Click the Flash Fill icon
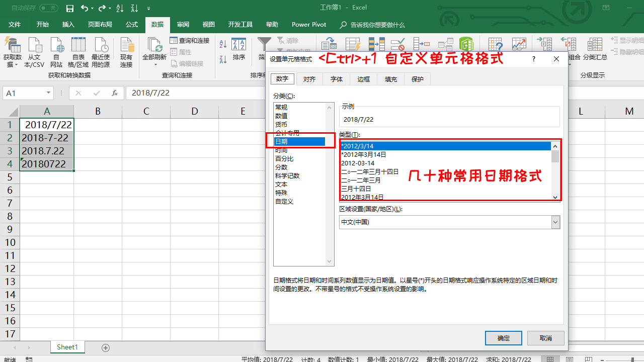Screen dimensions: 644x362 coord(353,45)
